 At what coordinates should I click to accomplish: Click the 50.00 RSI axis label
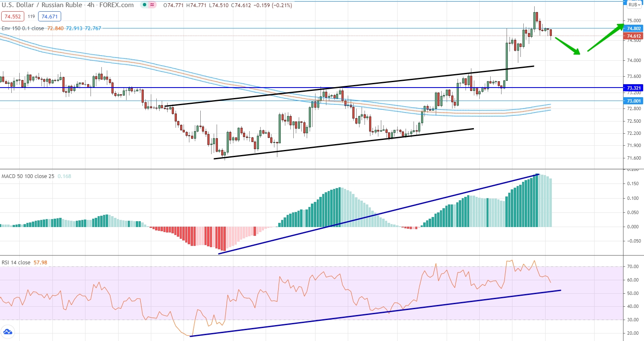(633, 293)
